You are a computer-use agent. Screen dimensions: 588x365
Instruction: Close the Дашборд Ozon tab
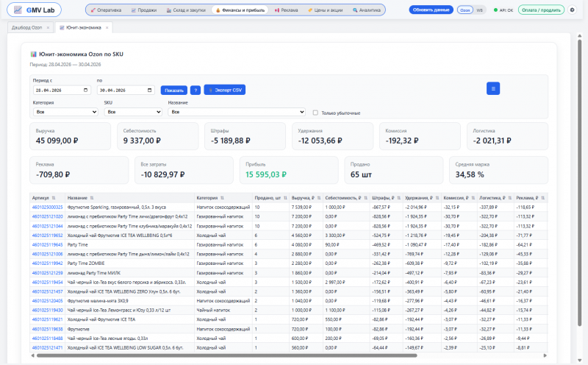click(x=48, y=28)
